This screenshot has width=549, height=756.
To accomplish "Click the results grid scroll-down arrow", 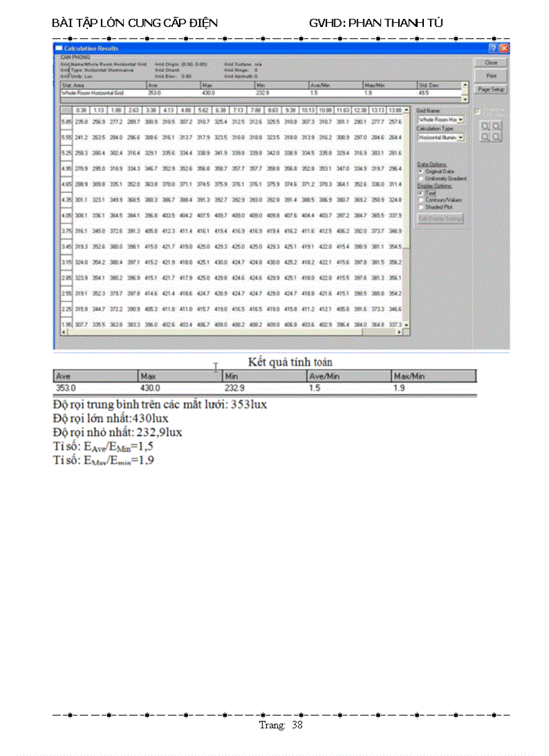I will pyautogui.click(x=406, y=327).
